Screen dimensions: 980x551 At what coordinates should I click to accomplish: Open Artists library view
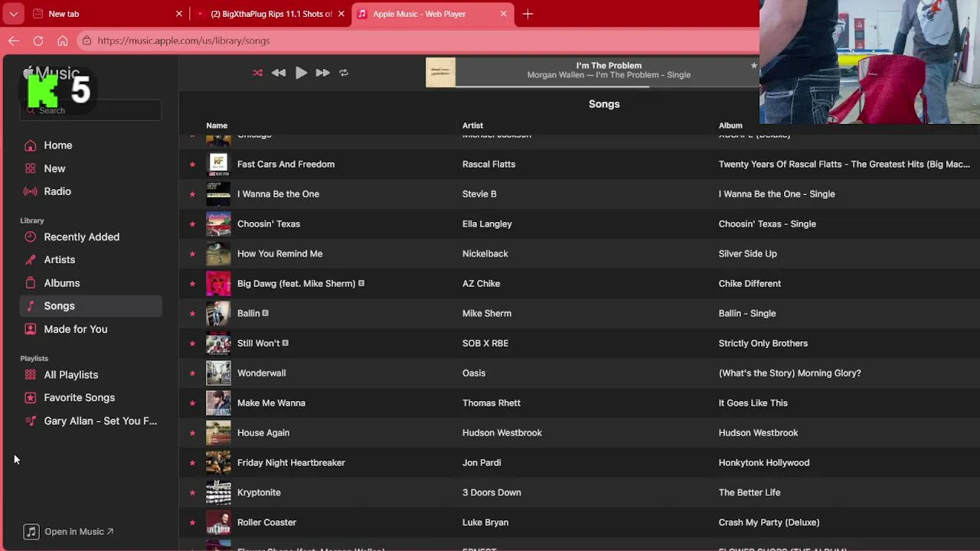tap(90, 260)
